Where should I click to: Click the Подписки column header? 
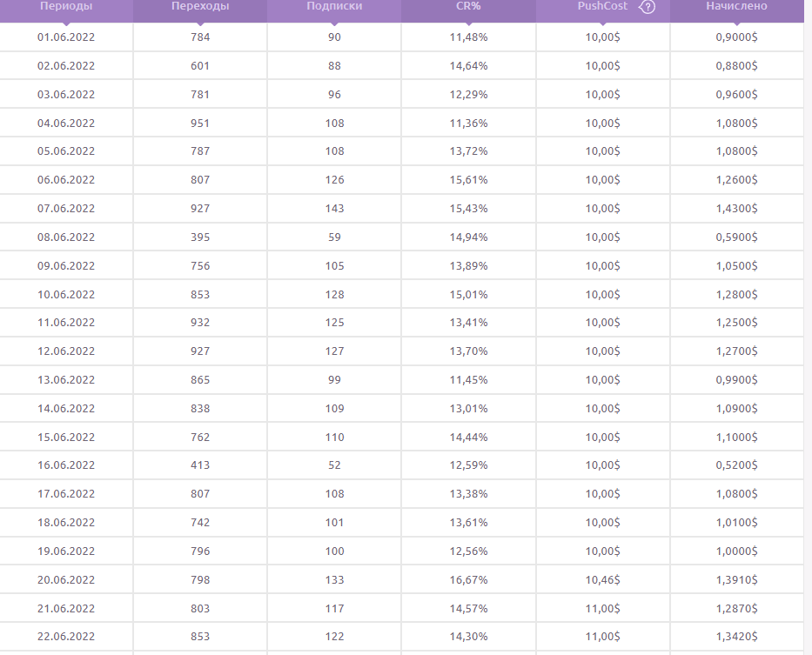(335, 6)
